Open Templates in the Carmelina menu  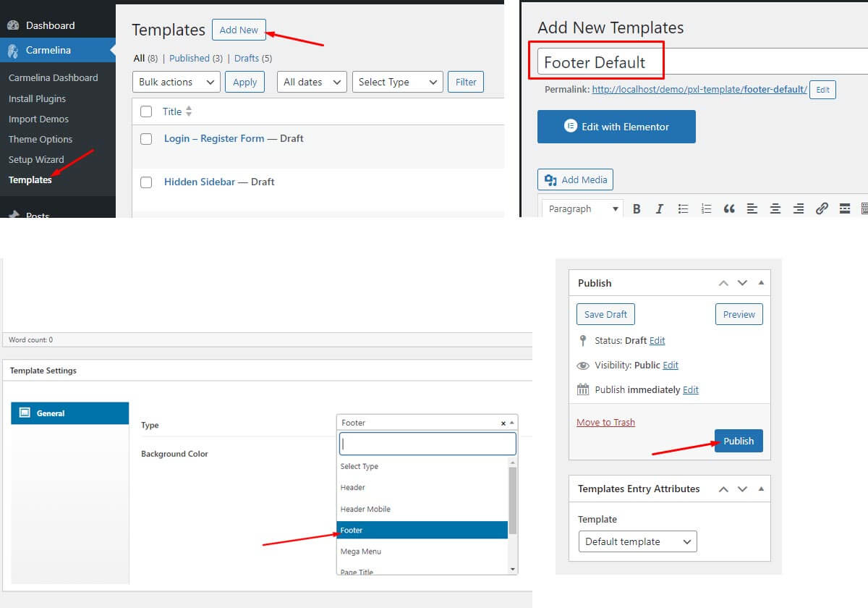[x=30, y=180]
